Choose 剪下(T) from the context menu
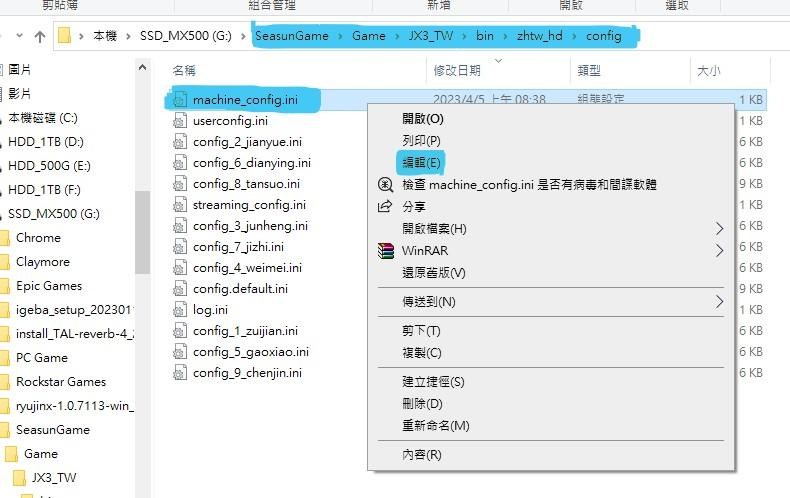 pos(421,331)
